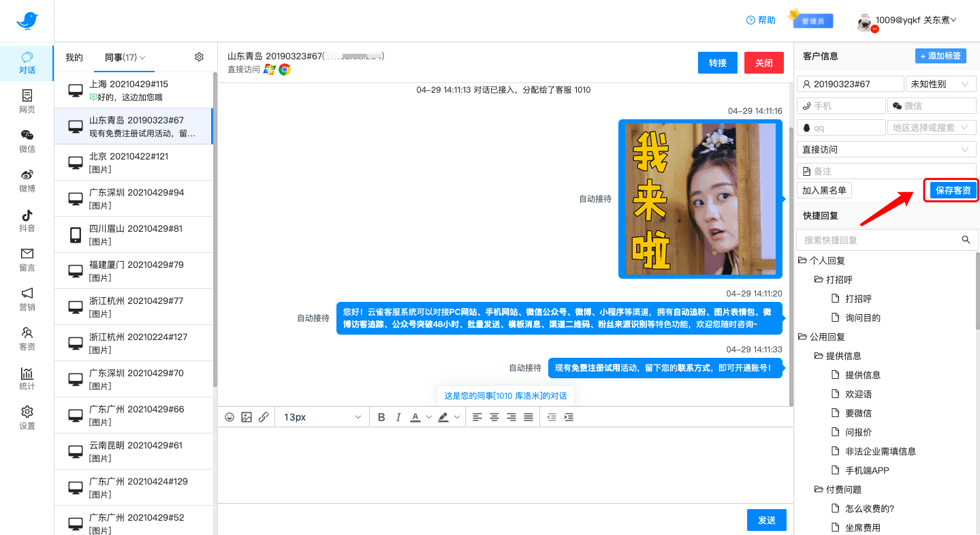This screenshot has width=980, height=535.
Task: View the 统计 statistics panel
Action: (27, 378)
